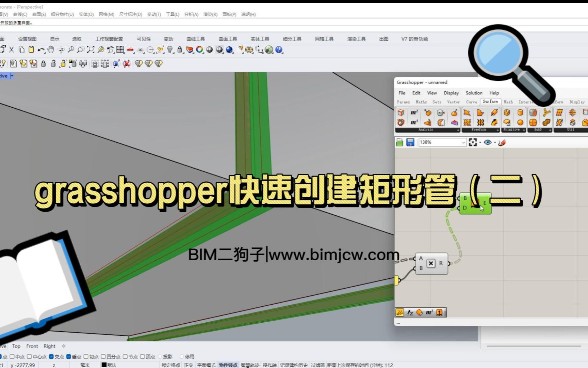
Task: Expand the SubD panel plus button
Action: pyautogui.click(x=550, y=130)
